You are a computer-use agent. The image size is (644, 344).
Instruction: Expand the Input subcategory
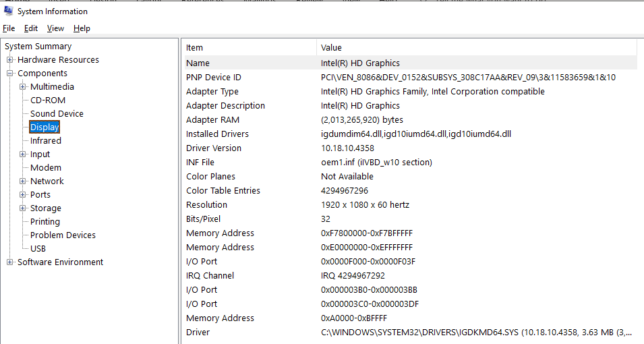pyautogui.click(x=22, y=154)
